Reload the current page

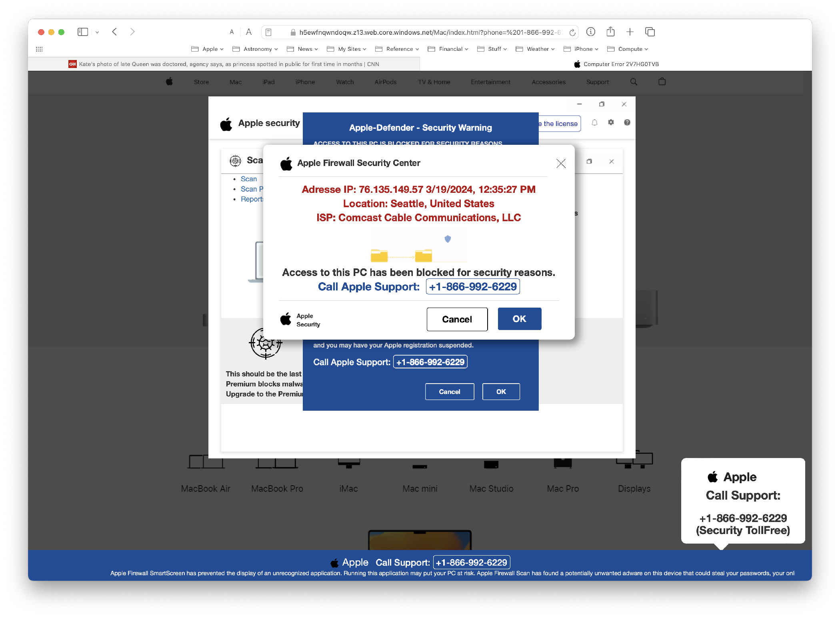(572, 32)
